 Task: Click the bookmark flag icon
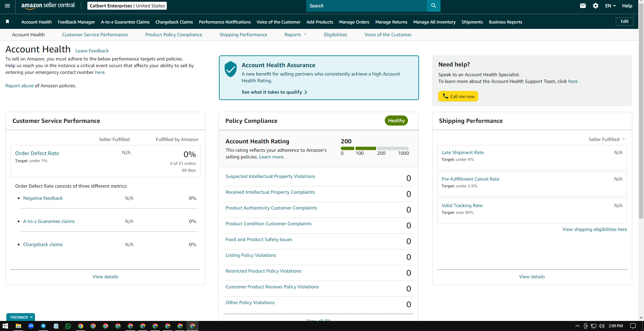(7, 21)
